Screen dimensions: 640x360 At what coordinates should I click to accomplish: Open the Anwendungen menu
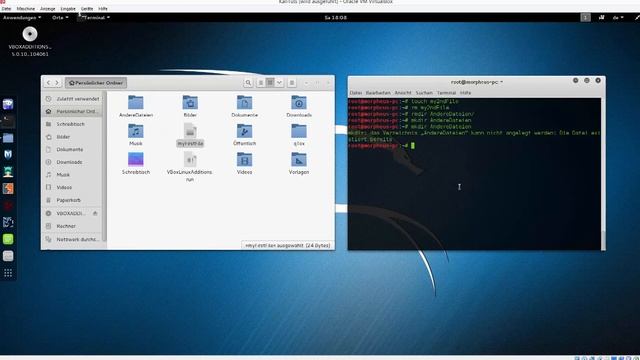click(x=22, y=18)
